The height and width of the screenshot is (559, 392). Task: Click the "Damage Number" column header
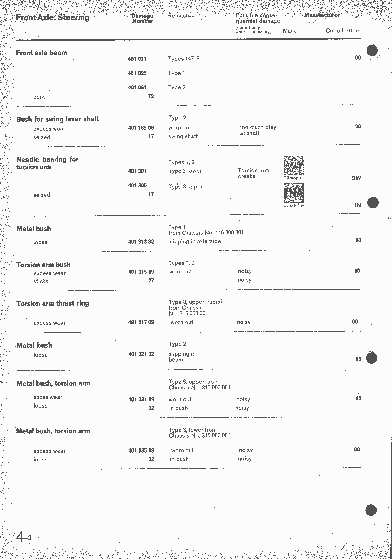142,19
